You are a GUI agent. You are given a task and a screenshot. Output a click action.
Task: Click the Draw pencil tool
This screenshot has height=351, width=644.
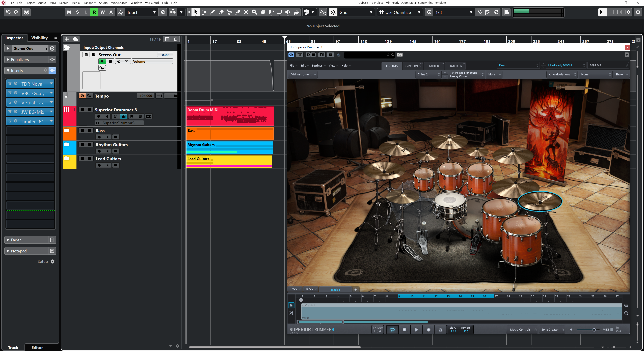click(212, 12)
